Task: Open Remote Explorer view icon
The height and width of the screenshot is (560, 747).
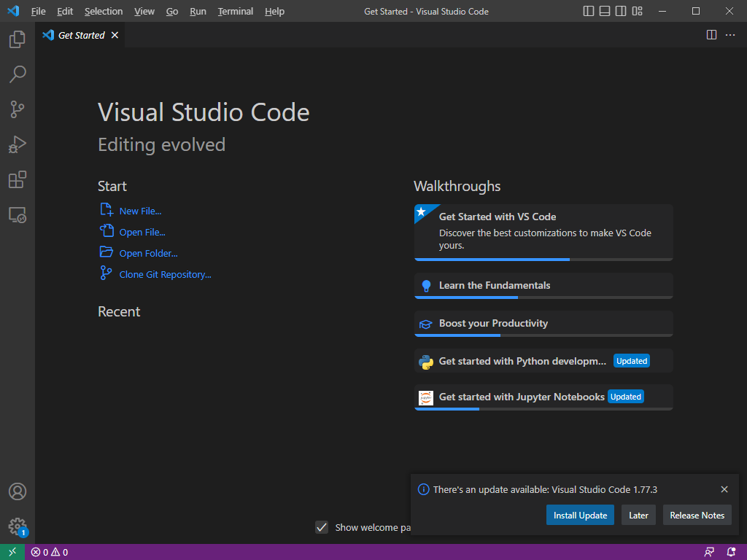Action: tap(18, 215)
